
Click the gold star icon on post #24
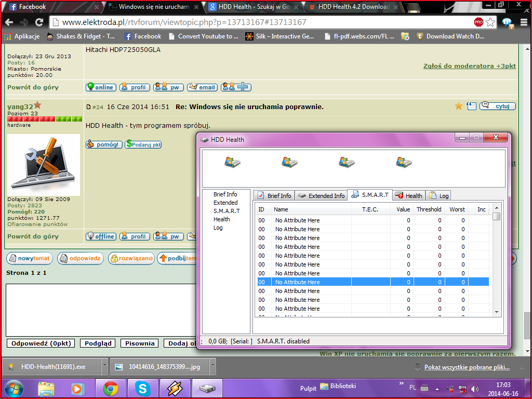459,106
